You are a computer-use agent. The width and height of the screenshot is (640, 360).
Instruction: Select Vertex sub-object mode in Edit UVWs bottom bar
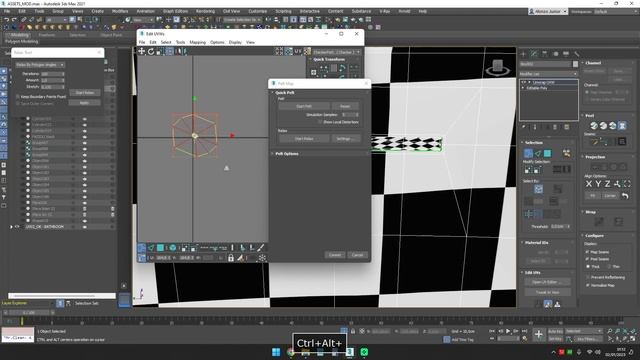tap(142, 248)
